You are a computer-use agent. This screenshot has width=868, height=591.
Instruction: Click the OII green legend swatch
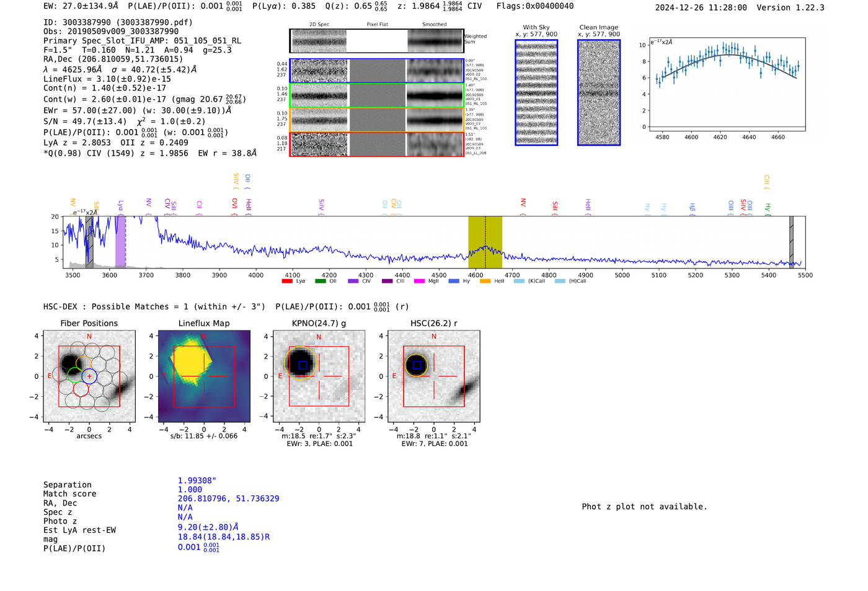click(x=320, y=281)
